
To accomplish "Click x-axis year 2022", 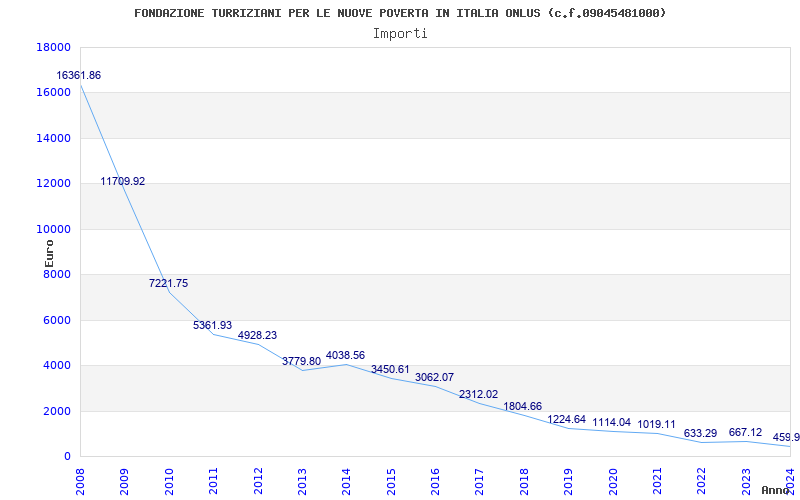I will [x=702, y=482].
